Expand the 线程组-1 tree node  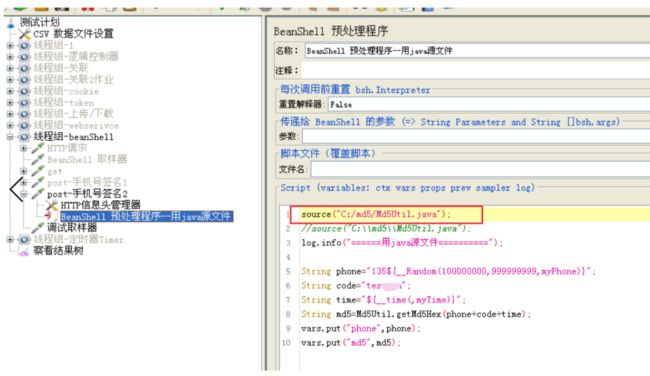(x=10, y=46)
